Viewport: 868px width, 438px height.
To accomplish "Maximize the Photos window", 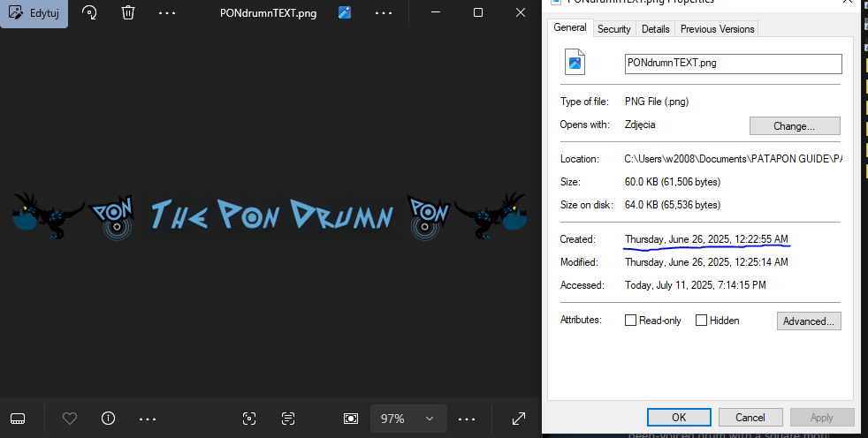I will coord(478,12).
